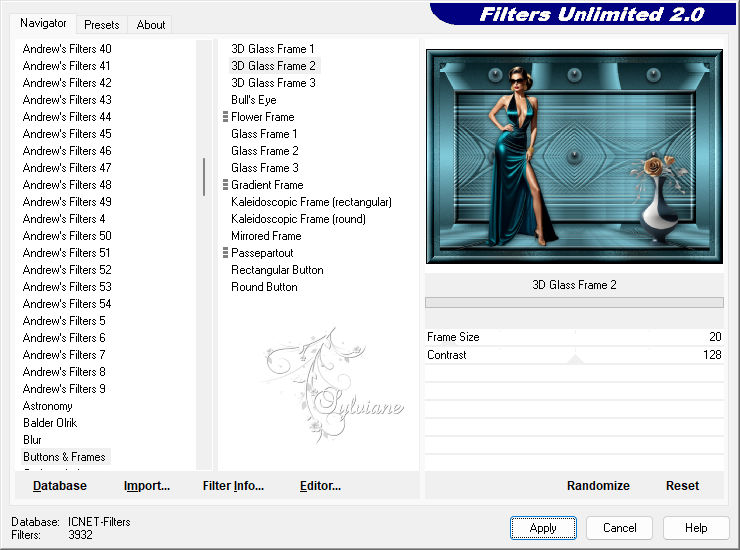This screenshot has width=740, height=550.
Task: Apply the 3D Glass Frame 2 filter
Action: tap(543, 527)
